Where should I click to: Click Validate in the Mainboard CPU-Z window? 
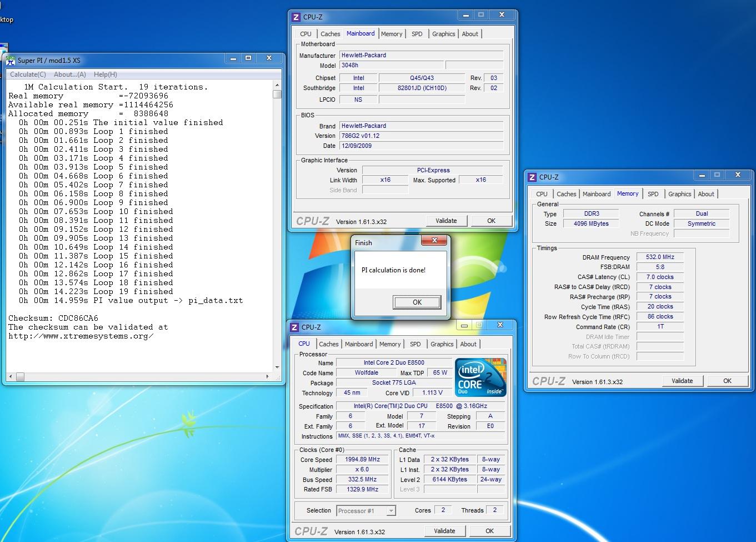(446, 221)
